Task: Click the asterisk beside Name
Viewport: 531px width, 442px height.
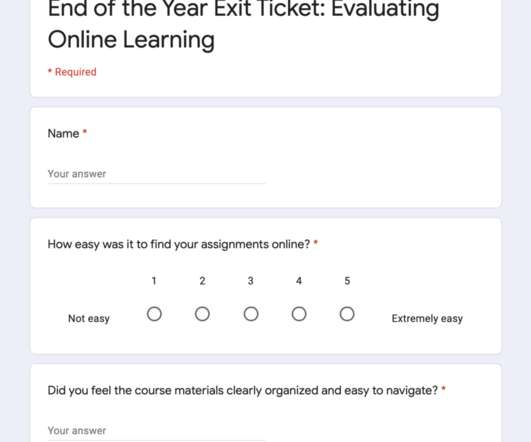Action: [x=85, y=131]
